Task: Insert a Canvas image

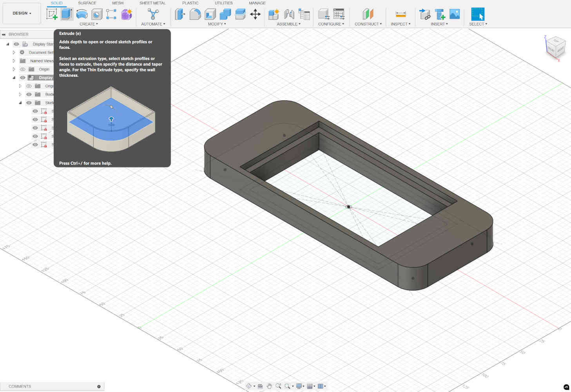Action: click(455, 15)
